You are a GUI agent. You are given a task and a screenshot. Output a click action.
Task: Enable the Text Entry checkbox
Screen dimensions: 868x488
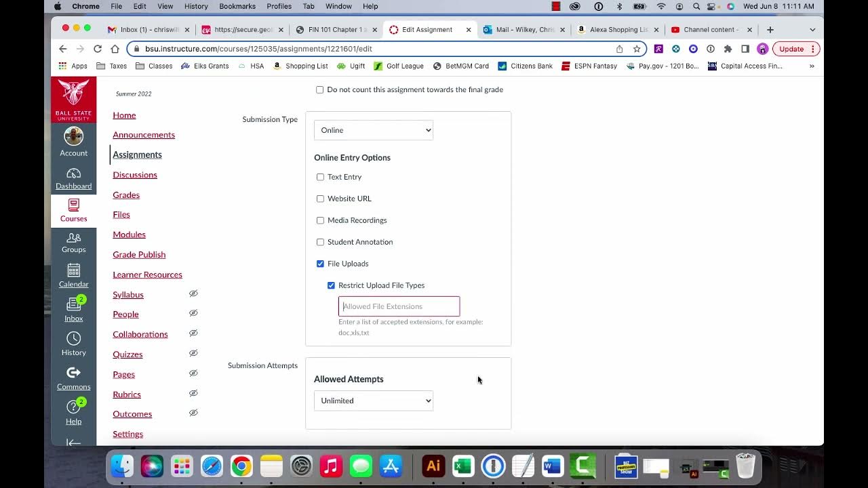point(320,177)
